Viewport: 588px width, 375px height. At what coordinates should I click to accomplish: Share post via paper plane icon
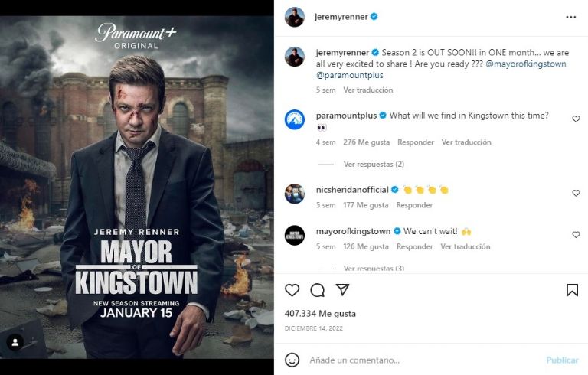pos(342,290)
